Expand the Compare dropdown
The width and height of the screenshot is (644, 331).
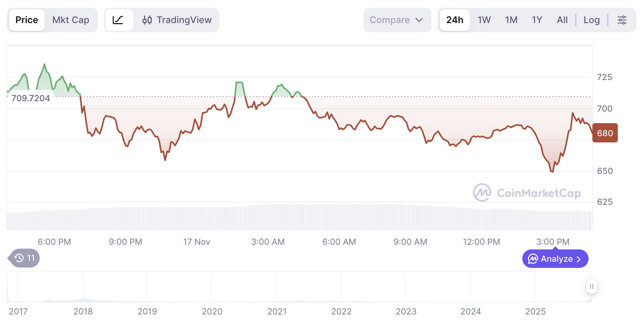tap(397, 20)
